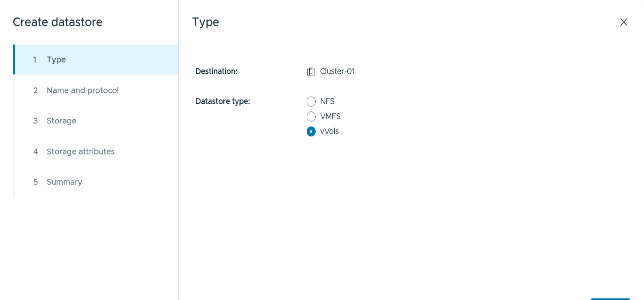Select the NFS radio button
The width and height of the screenshot is (644, 300).
pos(311,101)
